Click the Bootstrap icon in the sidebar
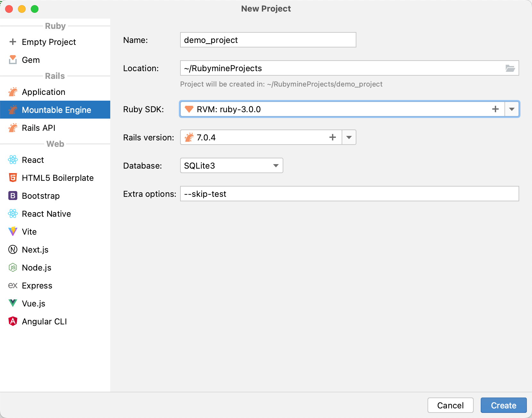 click(12, 196)
